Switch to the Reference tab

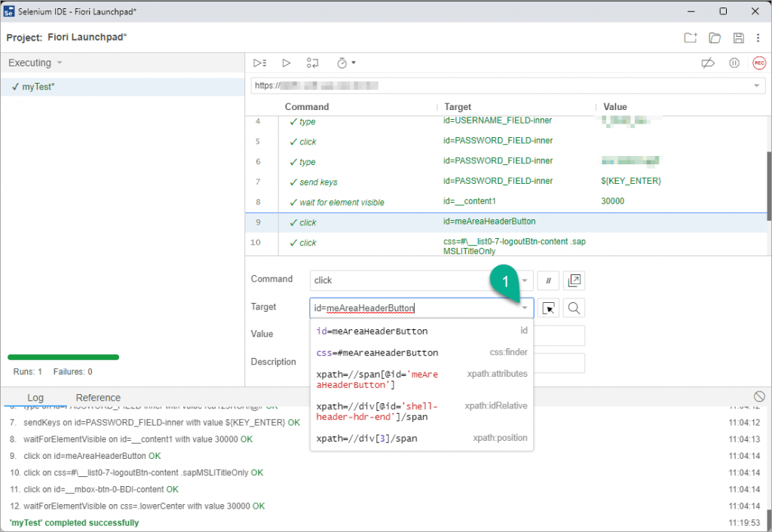[98, 398]
